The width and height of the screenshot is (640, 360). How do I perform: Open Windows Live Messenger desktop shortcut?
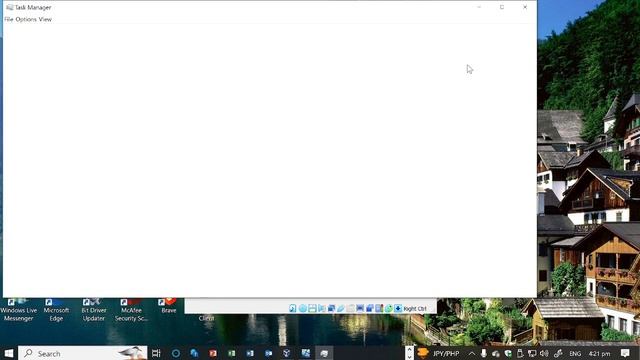point(18,310)
